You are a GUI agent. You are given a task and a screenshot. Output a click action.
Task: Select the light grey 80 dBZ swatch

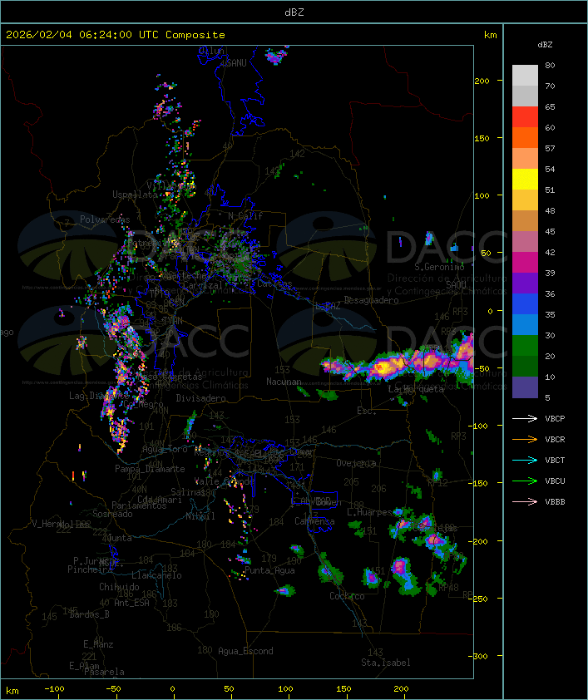click(525, 76)
